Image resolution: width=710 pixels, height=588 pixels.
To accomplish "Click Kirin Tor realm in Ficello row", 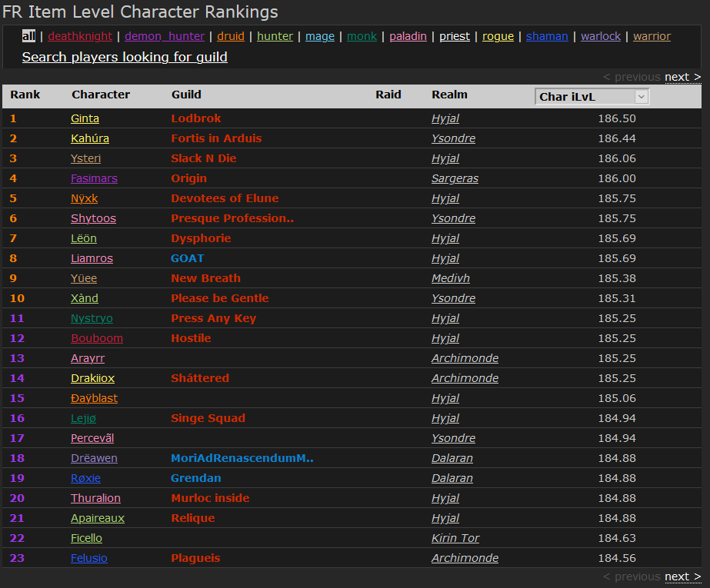I will [455, 538].
